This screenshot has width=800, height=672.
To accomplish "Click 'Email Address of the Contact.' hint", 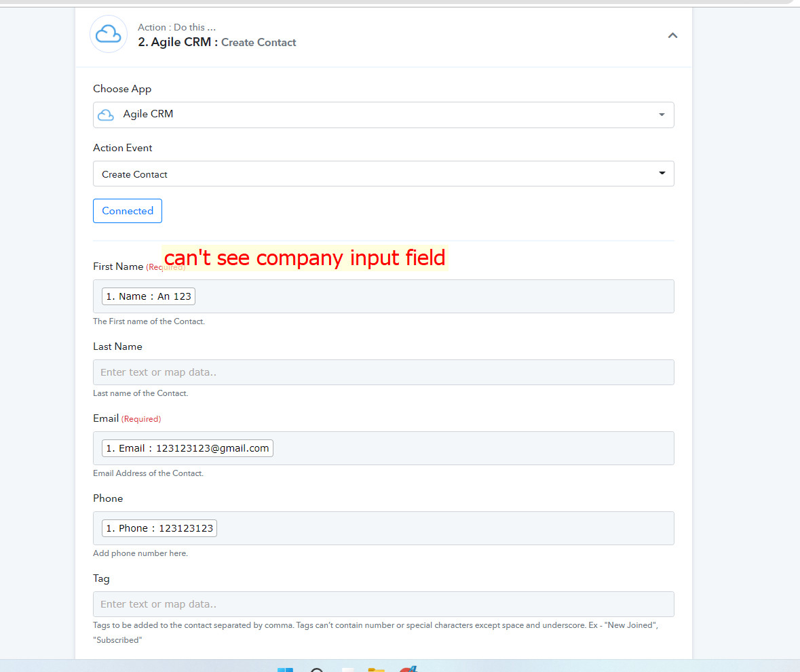I will (x=148, y=473).
